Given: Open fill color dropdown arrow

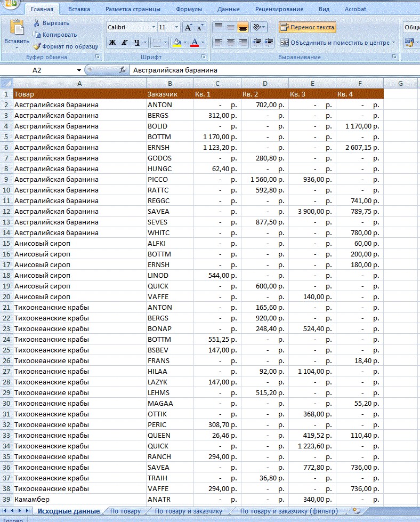Looking at the screenshot, I should pyautogui.click(x=185, y=42).
